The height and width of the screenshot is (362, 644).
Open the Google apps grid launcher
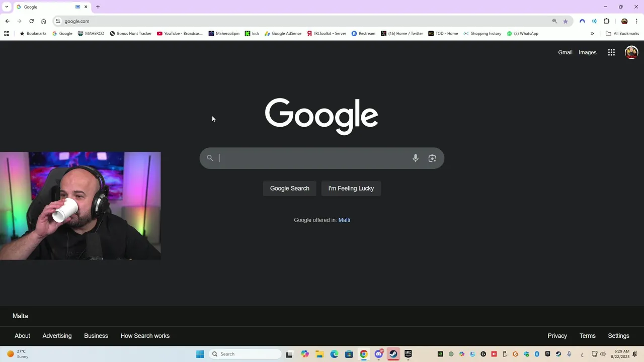coord(611,52)
